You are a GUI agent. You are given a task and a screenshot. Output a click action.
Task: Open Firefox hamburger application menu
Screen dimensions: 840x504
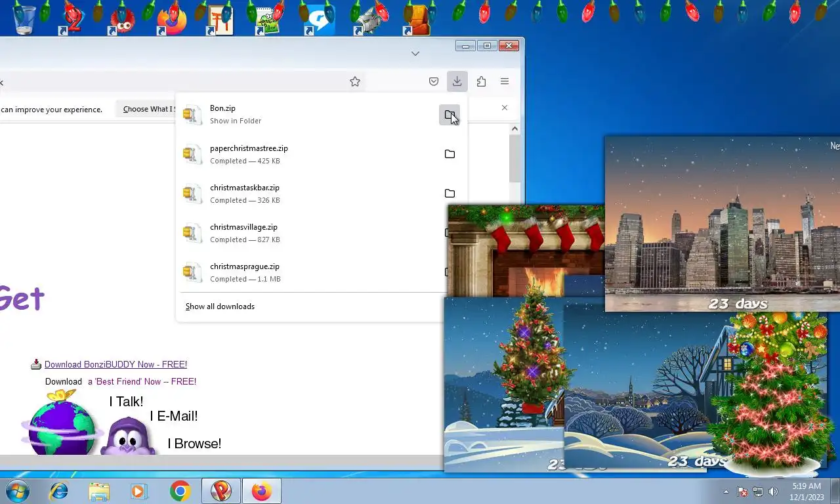[x=505, y=81]
